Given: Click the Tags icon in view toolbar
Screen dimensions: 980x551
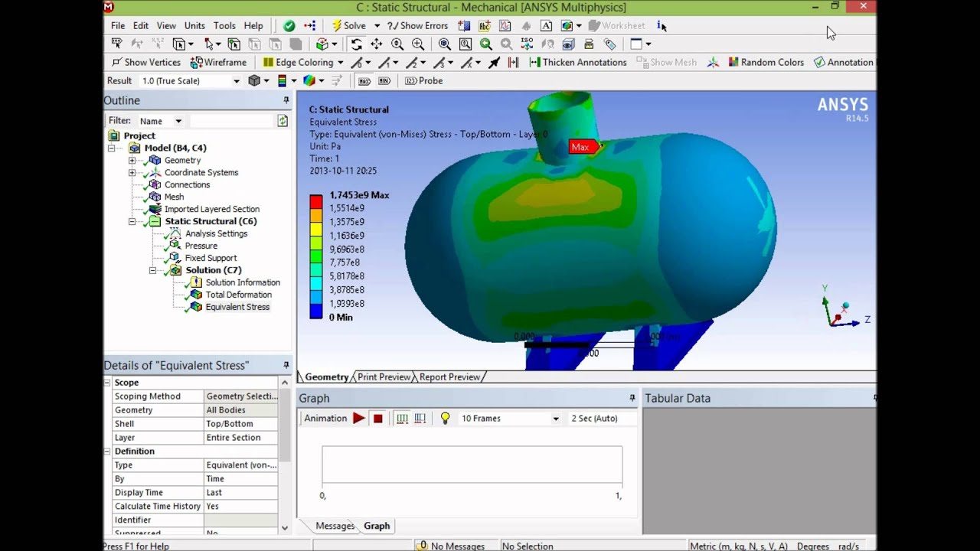Looking at the screenshot, I should (x=609, y=44).
